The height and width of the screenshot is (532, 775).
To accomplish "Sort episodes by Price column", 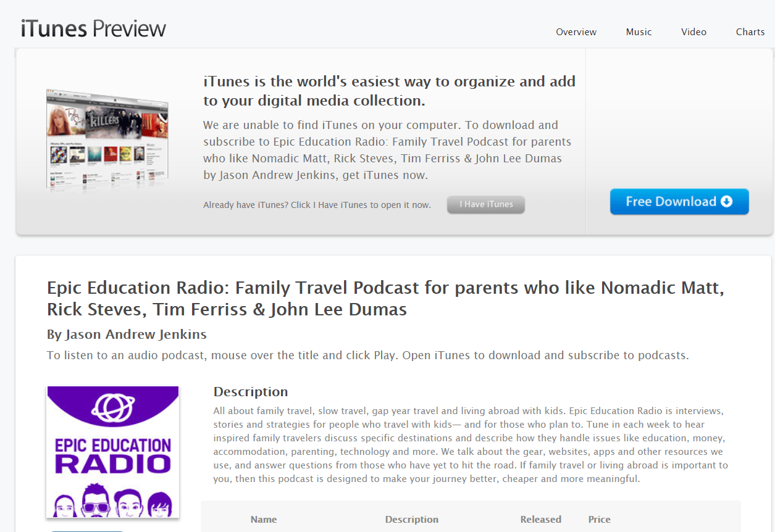I will click(599, 520).
